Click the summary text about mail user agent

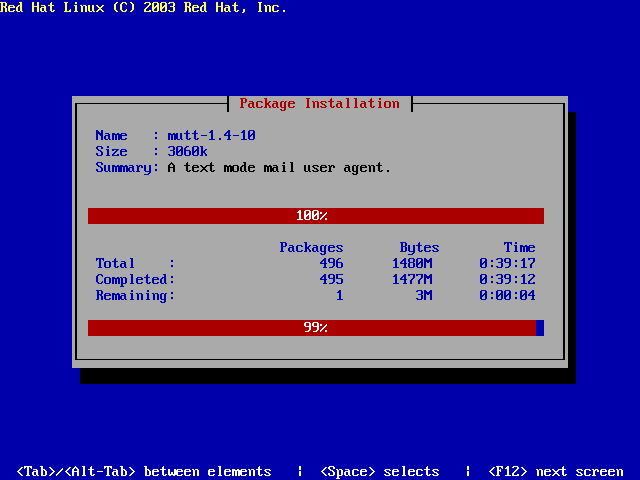click(x=279, y=168)
